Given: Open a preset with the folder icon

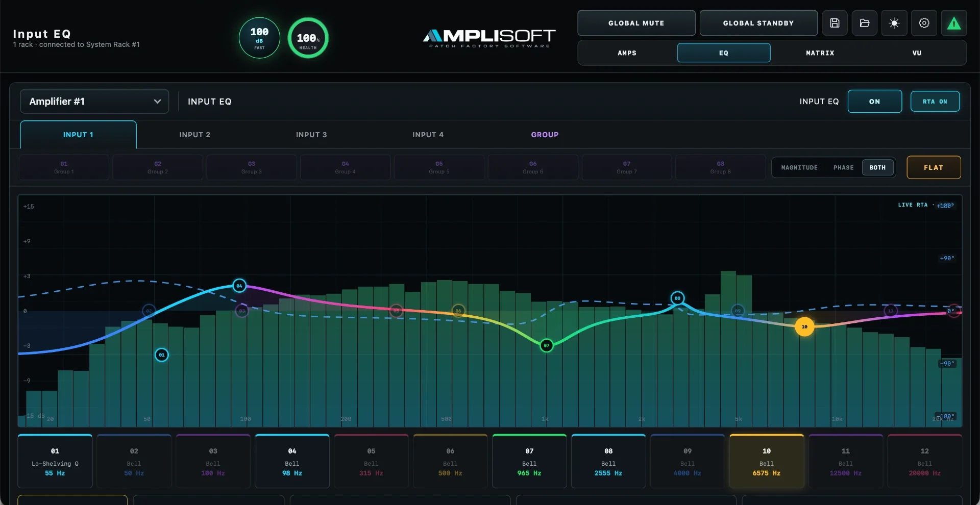Looking at the screenshot, I should (865, 23).
